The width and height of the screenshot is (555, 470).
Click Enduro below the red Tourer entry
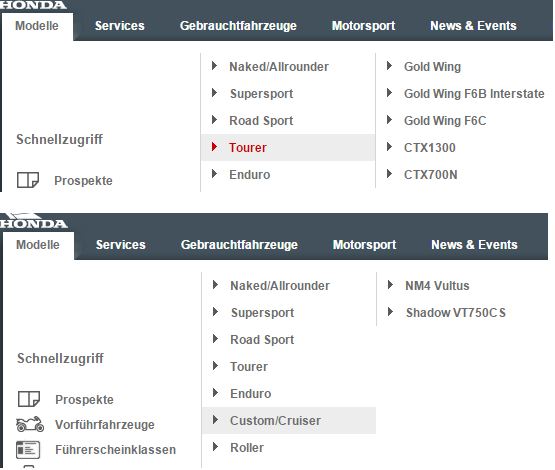(250, 174)
